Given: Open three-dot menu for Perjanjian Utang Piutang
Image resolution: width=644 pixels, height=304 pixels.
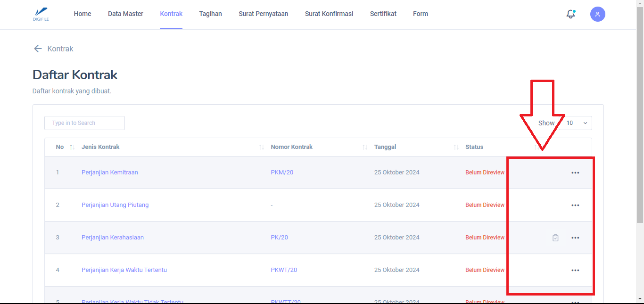Looking at the screenshot, I should click(x=575, y=205).
